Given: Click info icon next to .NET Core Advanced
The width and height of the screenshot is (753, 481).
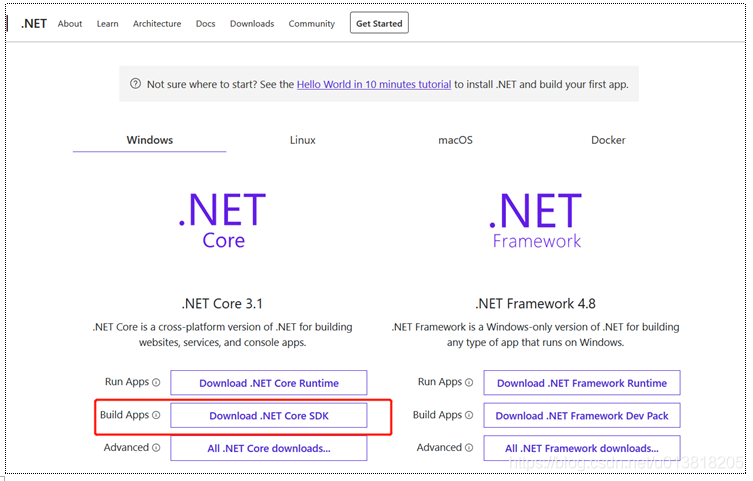Looking at the screenshot, I should pyautogui.click(x=156, y=448).
